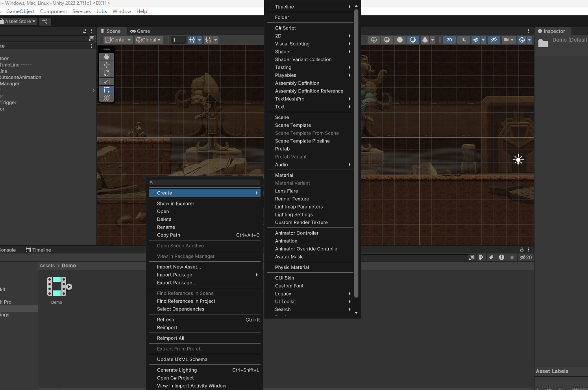Toggle scene effects rendering
Screen dimensions: 588x390
coord(476,40)
